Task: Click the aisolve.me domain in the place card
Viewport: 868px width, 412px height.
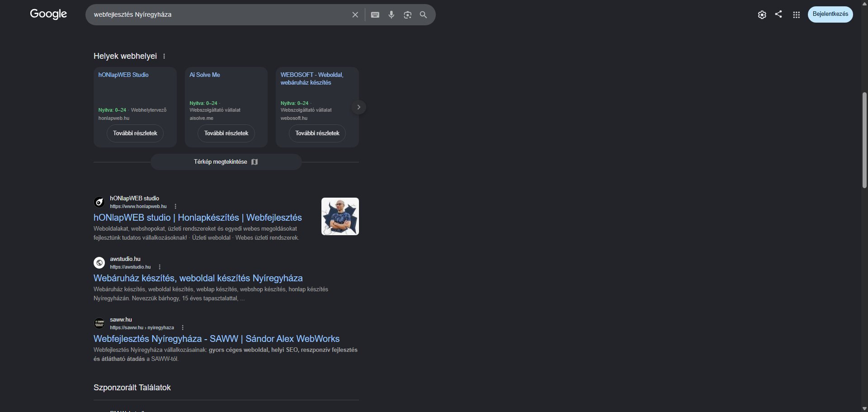Action: click(x=201, y=118)
